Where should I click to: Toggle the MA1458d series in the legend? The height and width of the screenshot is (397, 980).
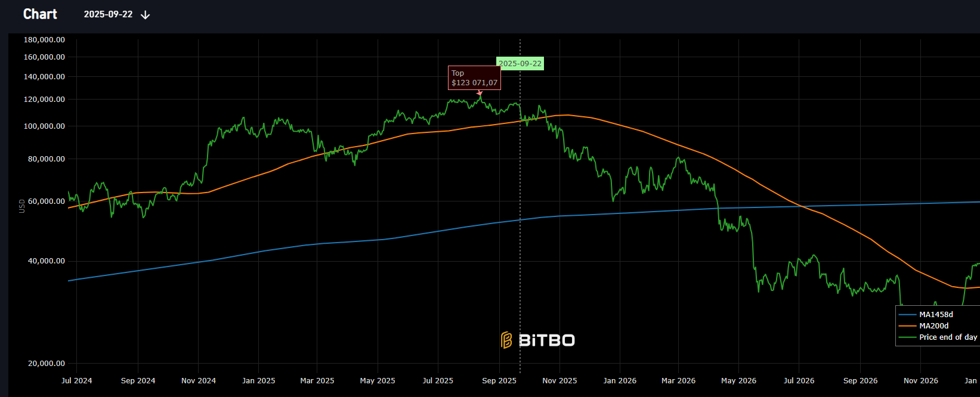pos(936,315)
